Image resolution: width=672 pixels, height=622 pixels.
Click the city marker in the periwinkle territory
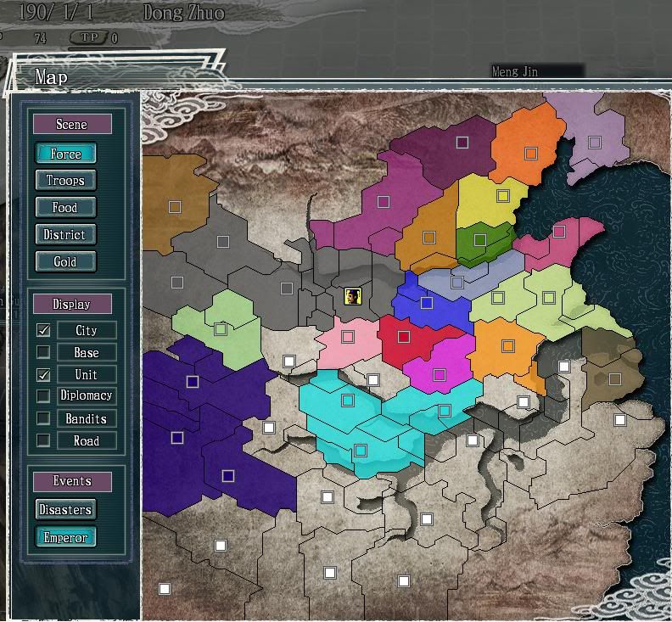[x=457, y=283]
